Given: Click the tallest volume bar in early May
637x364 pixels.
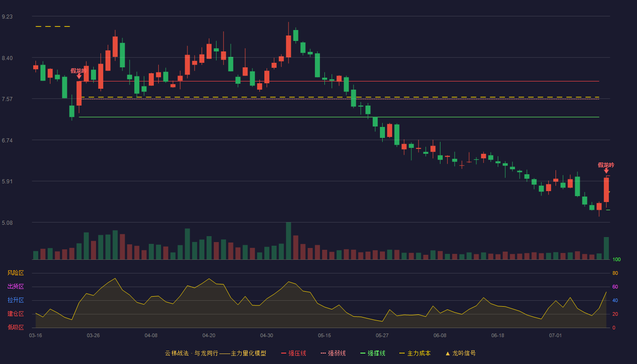Looking at the screenshot, I should [x=288, y=241].
